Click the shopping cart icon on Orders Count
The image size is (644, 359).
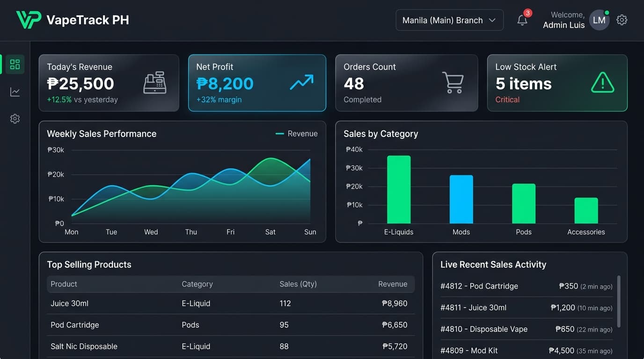[x=453, y=83]
